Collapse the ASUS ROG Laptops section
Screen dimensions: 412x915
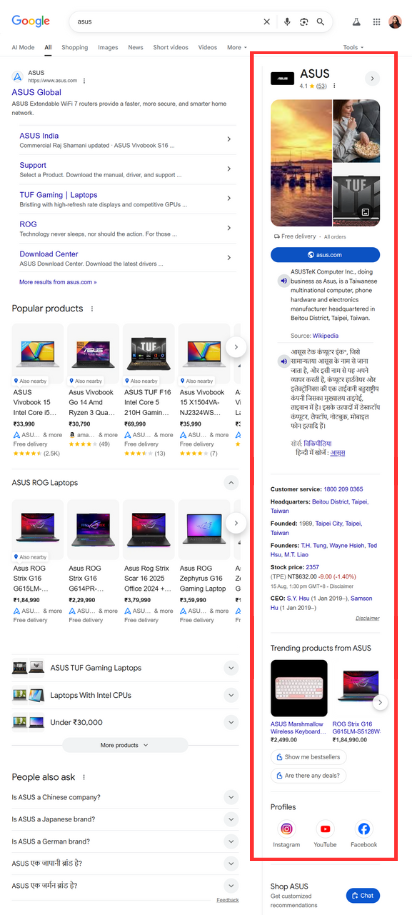pyautogui.click(x=231, y=483)
